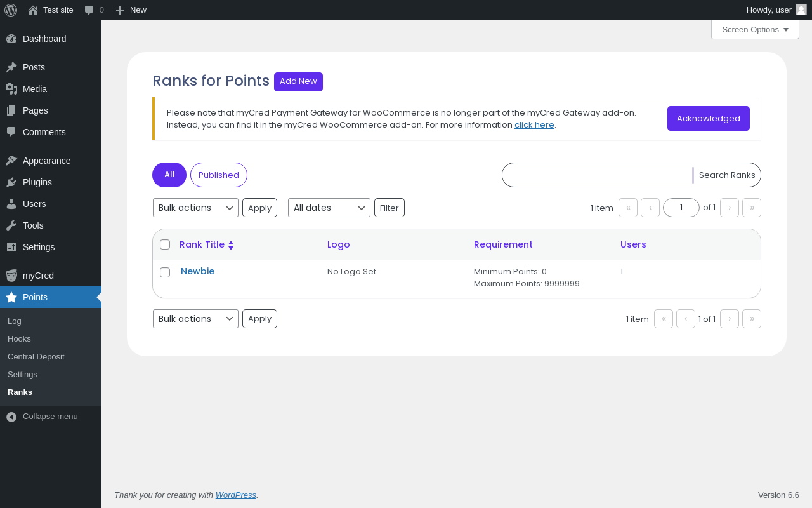Click bottom last-page pagination button
The width and height of the screenshot is (812, 508).
pos(752,319)
